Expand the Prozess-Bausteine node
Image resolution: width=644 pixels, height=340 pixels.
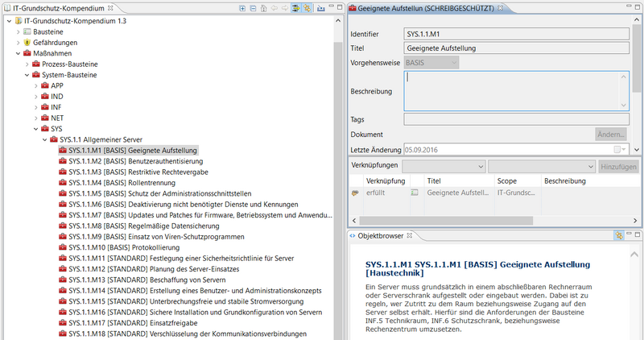point(27,64)
